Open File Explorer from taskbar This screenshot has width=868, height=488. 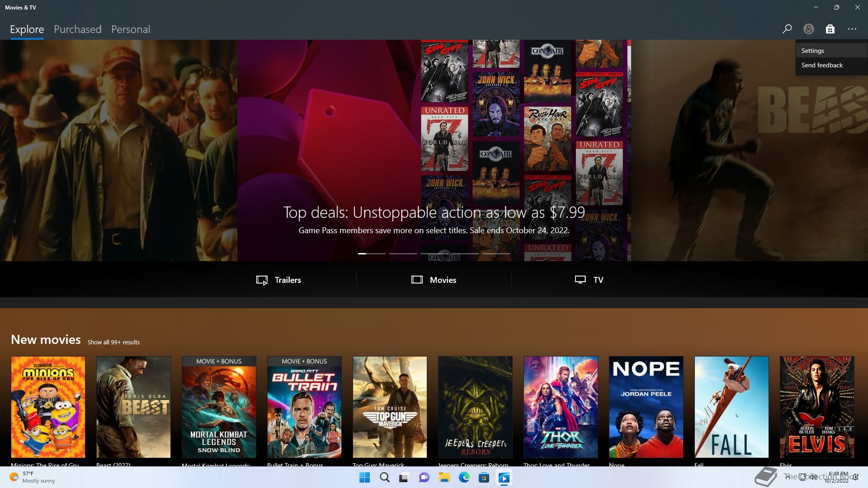click(x=444, y=478)
